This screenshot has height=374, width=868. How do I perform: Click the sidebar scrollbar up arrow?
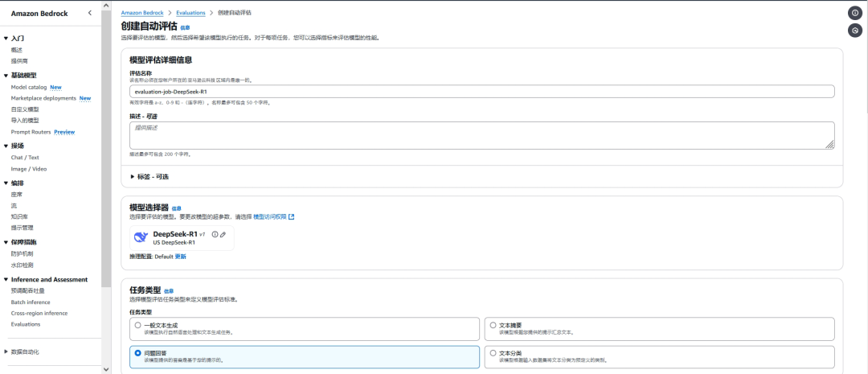tap(106, 5)
